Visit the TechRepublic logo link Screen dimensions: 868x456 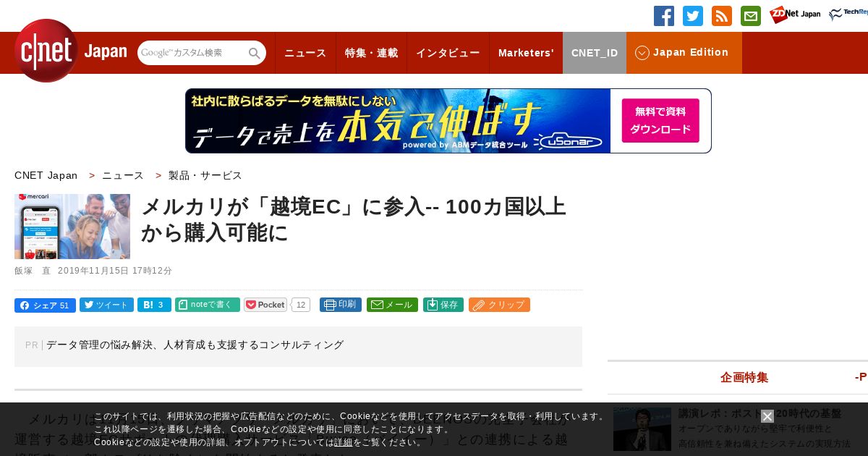[x=848, y=14]
